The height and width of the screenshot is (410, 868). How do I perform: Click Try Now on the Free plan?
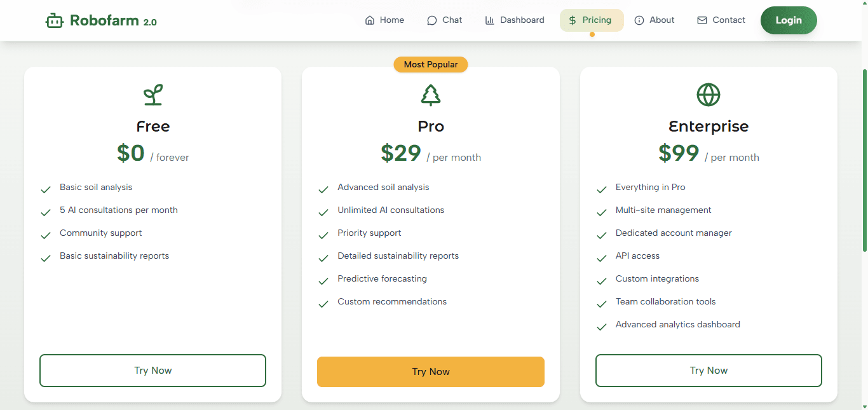(x=153, y=371)
